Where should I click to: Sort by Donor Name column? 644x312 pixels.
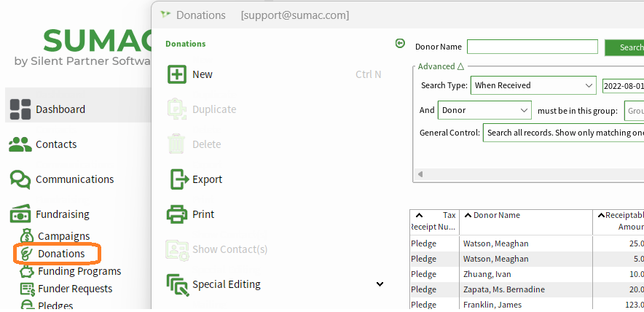526,221
